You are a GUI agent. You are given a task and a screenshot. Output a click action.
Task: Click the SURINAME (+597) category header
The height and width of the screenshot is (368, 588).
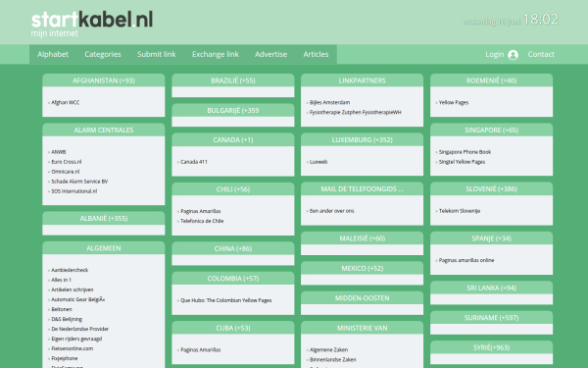click(x=491, y=318)
